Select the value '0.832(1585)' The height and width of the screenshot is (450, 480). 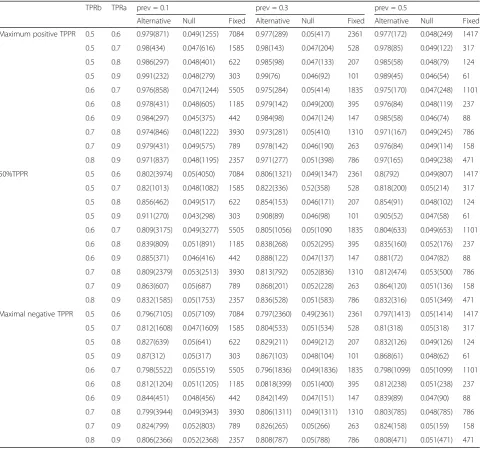pyautogui.click(x=155, y=300)
